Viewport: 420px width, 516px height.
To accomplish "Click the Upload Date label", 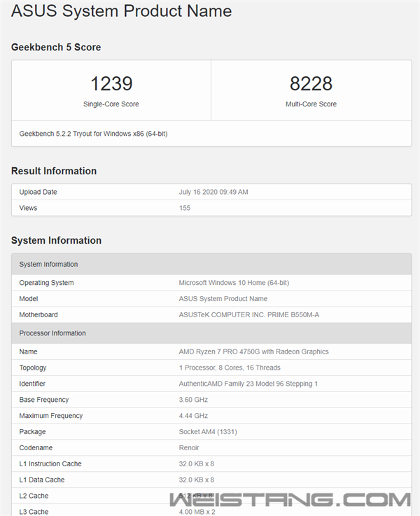I will click(x=38, y=192).
